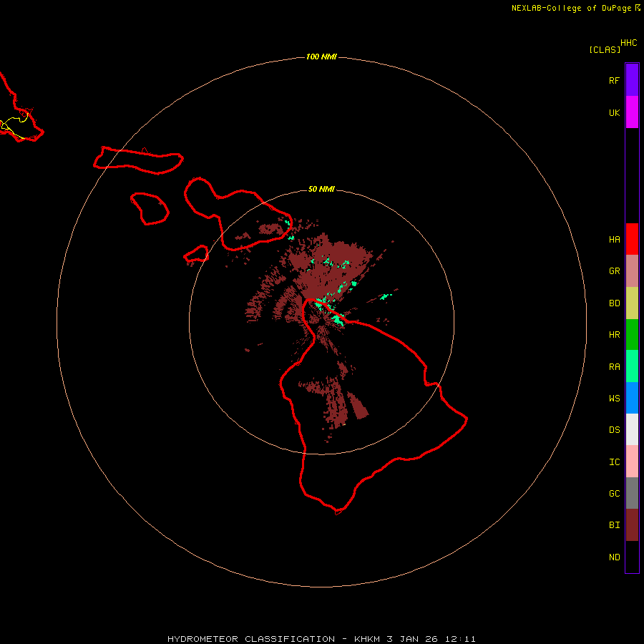This screenshot has width=644, height=644.
Task: Click the GR pinkish legend color swatch
Action: [632, 271]
